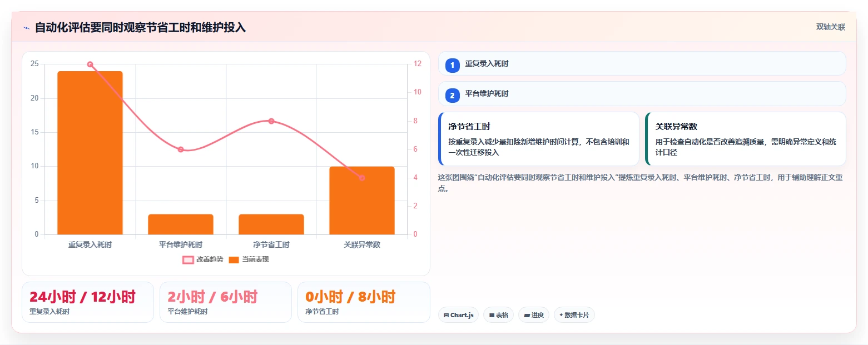Click the trend line point at 4
Screen dimensions: 868x345
[362, 178]
